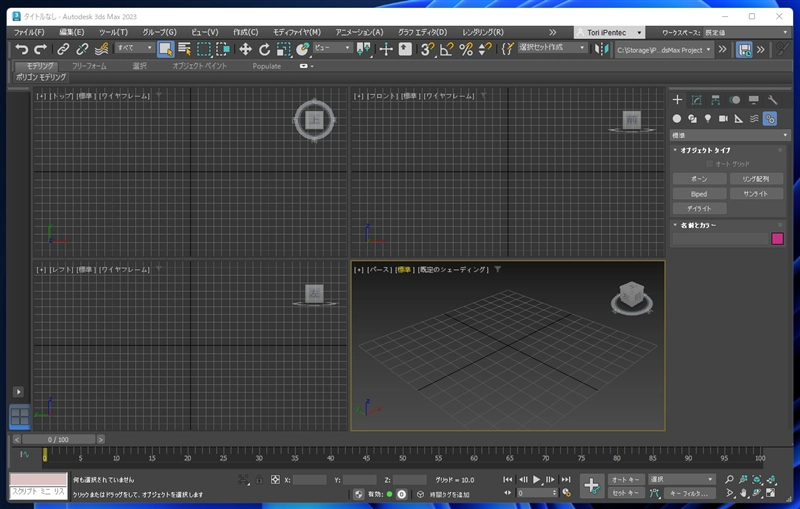Toggle the オート キー button
The image size is (800, 509).
click(626, 479)
